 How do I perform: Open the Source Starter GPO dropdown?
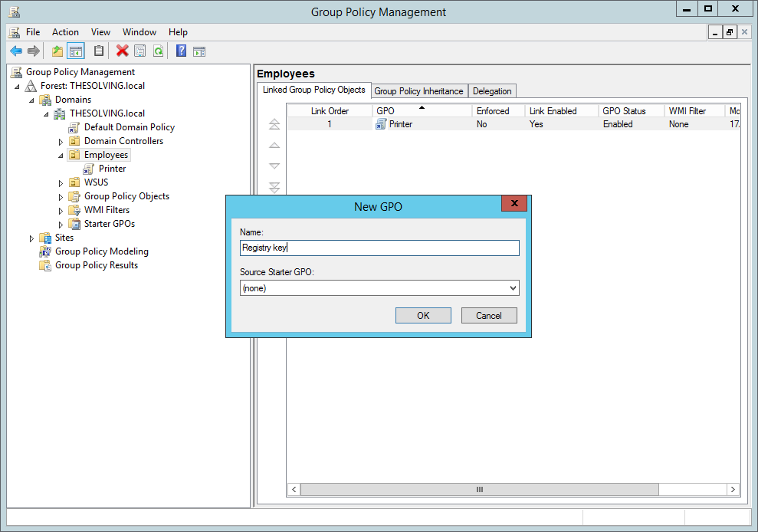[511, 288]
